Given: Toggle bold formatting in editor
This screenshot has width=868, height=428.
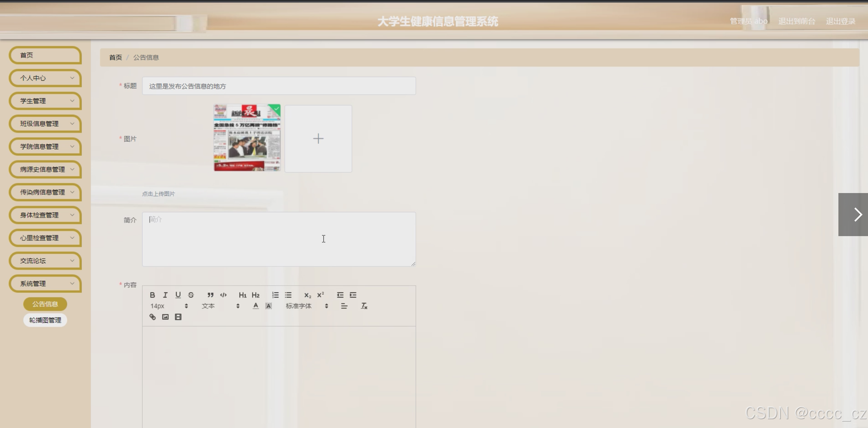Looking at the screenshot, I should 153,295.
